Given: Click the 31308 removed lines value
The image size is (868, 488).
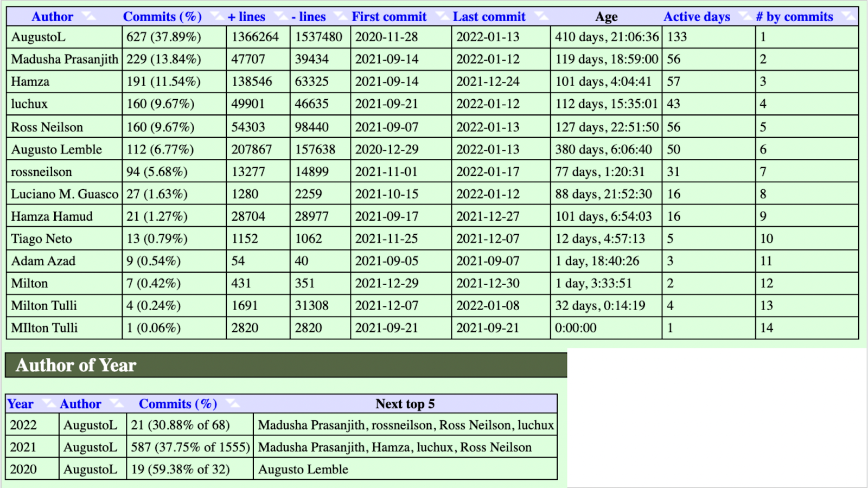Looking at the screenshot, I should point(311,306).
